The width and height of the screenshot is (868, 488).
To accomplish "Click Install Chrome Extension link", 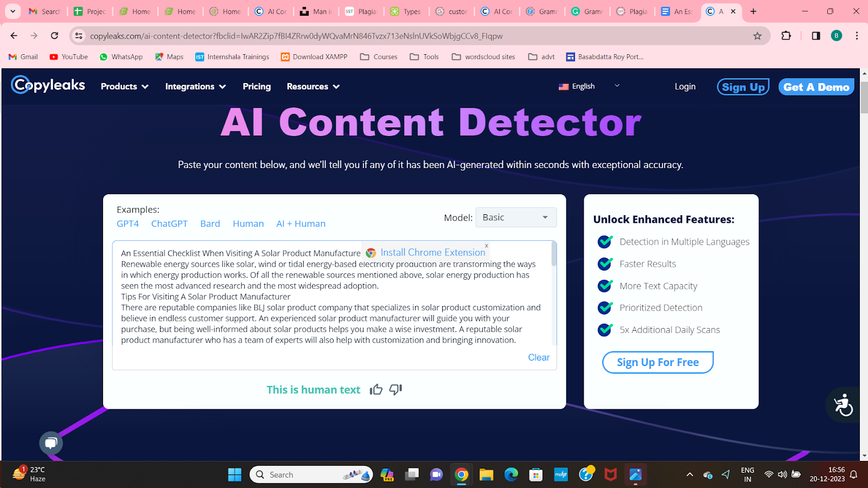I will [x=432, y=252].
